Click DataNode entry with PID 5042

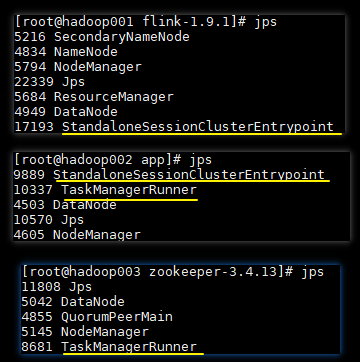pyautogui.click(x=73, y=302)
